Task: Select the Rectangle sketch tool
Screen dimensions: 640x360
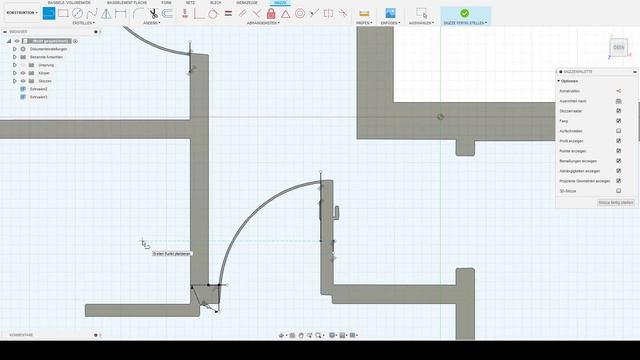Action: tap(63, 13)
